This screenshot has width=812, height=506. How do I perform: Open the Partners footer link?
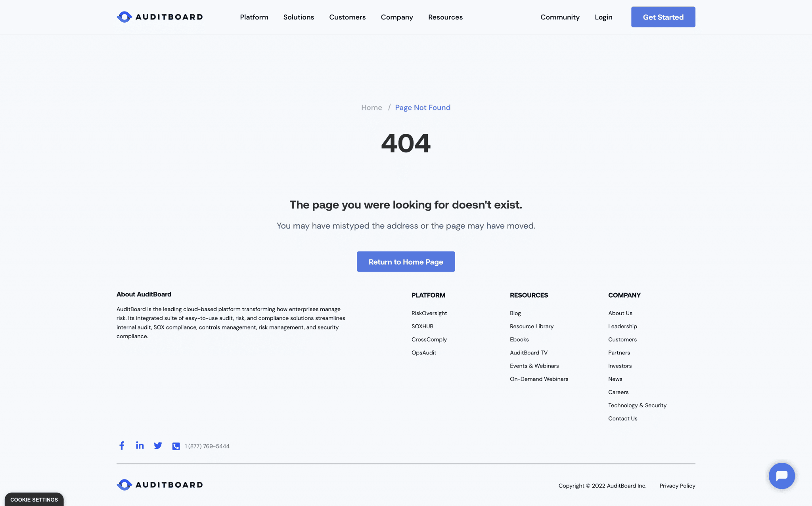619,352
